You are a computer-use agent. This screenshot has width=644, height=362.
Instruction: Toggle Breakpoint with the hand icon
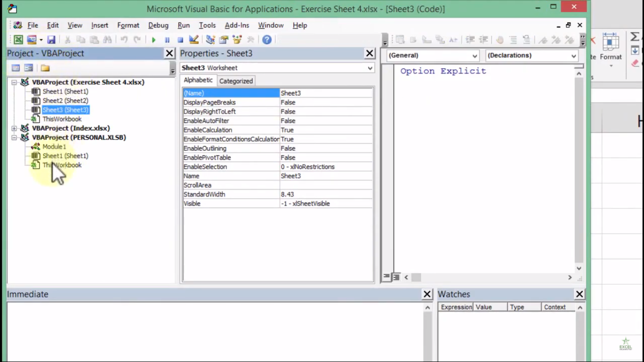[x=500, y=40]
